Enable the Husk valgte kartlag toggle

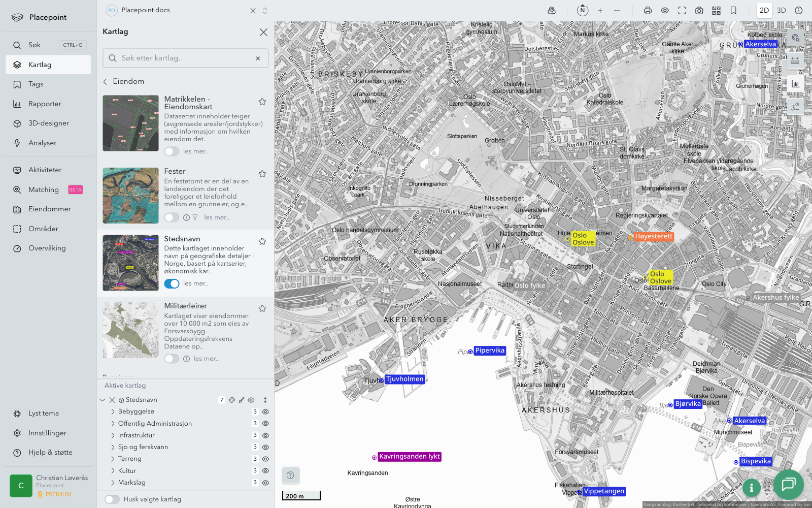click(112, 499)
